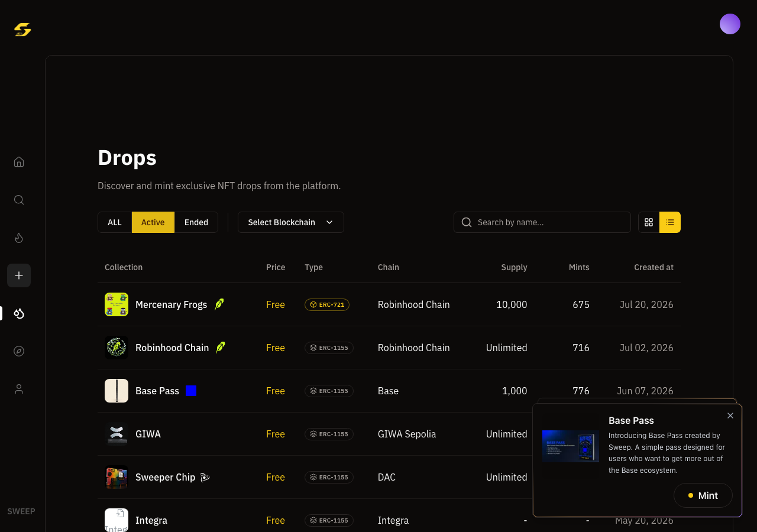The height and width of the screenshot is (532, 757).
Task: Click the 716 mints value
Action: pos(581,348)
